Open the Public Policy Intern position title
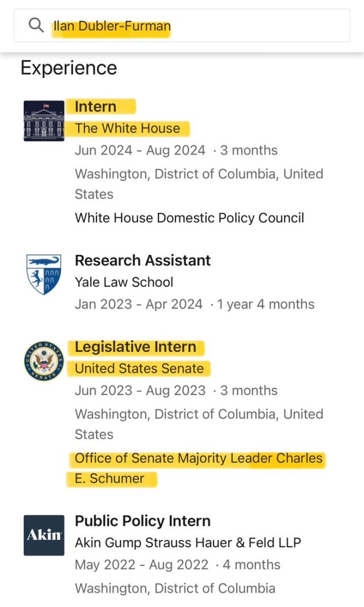 click(x=143, y=521)
